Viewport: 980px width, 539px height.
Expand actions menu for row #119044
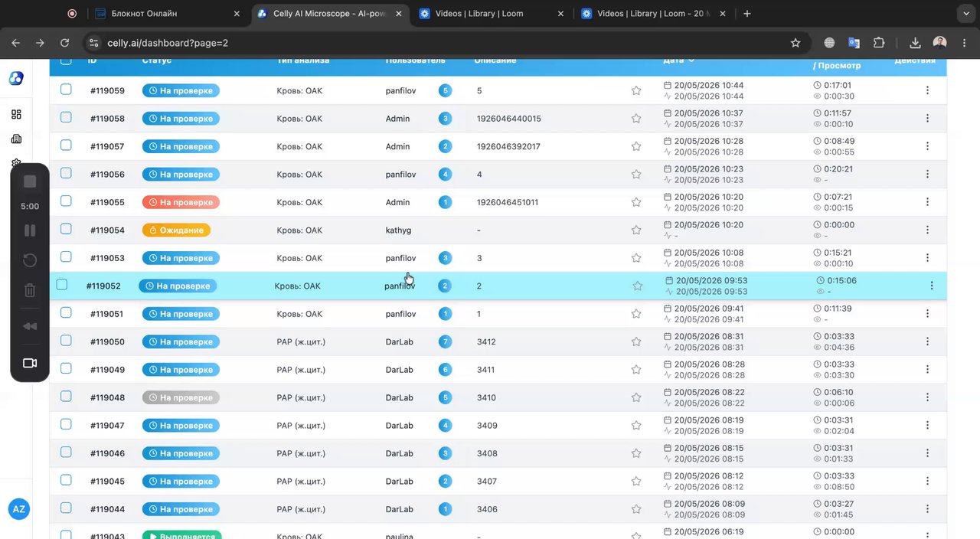tap(927, 509)
